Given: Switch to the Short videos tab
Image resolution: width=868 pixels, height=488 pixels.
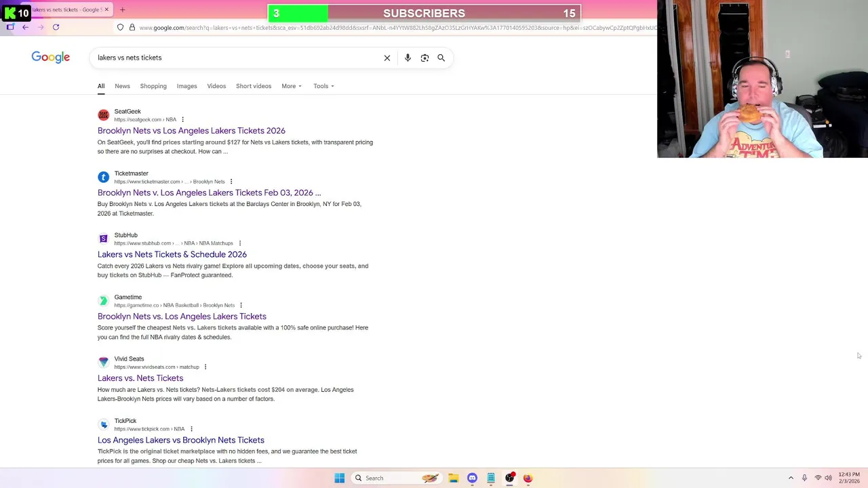Looking at the screenshot, I should point(254,86).
